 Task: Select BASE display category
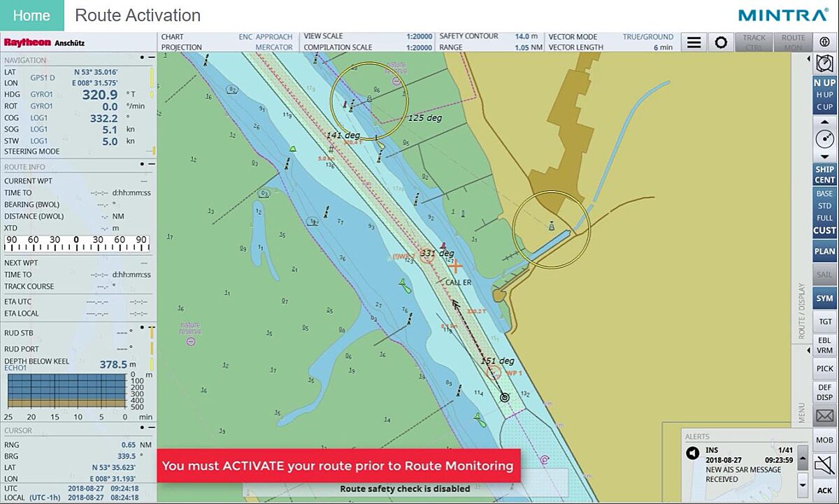825,194
